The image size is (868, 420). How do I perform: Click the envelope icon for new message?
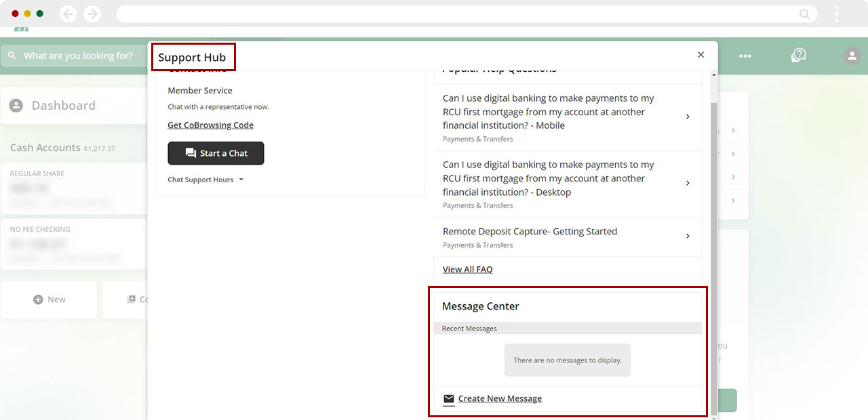coord(448,399)
